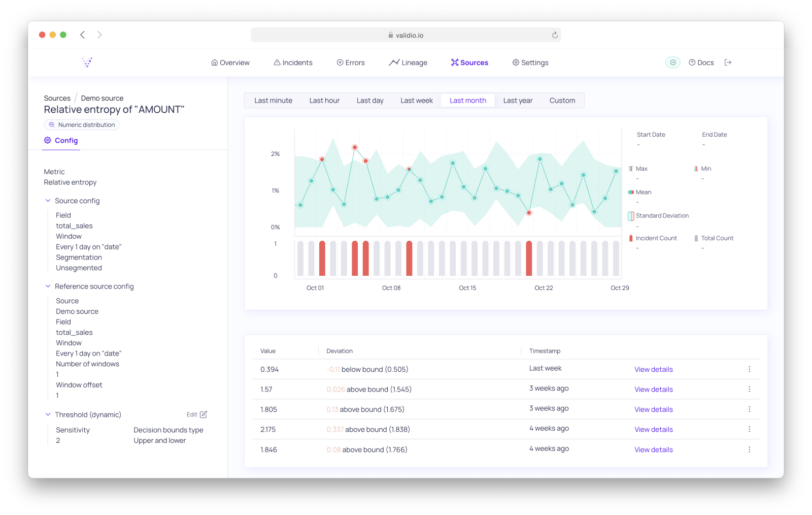Screen dimensions: 812x515
Task: Collapse the Reference source config section
Action: point(48,286)
